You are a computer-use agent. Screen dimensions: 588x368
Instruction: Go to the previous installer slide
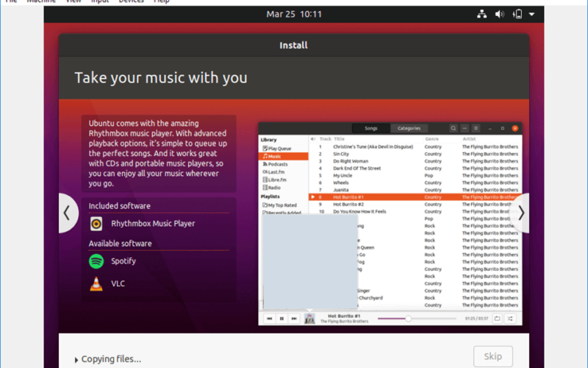[68, 213]
